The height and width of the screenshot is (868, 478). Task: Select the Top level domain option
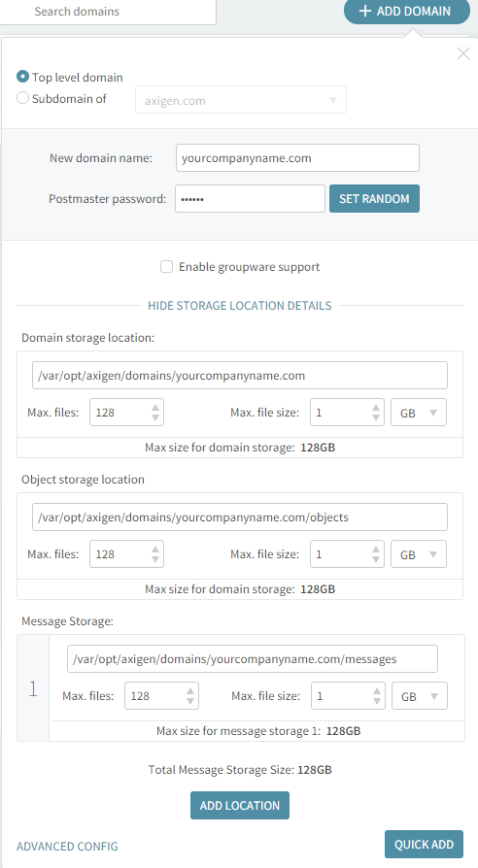(22, 77)
